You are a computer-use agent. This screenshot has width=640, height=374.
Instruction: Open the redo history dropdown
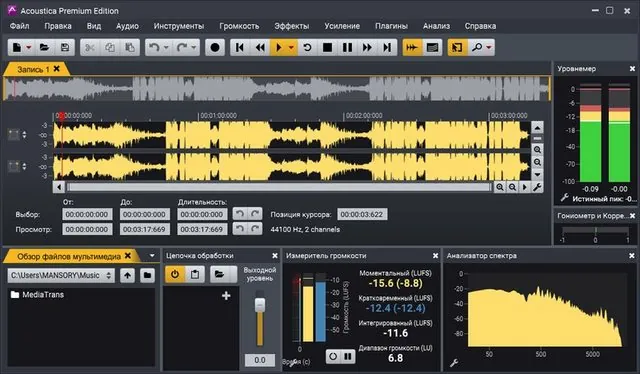tap(193, 48)
